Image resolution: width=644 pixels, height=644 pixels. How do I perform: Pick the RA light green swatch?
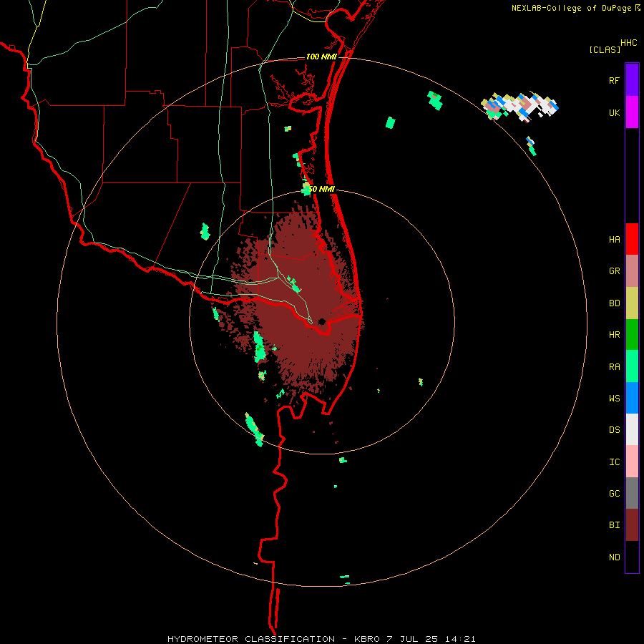632,366
